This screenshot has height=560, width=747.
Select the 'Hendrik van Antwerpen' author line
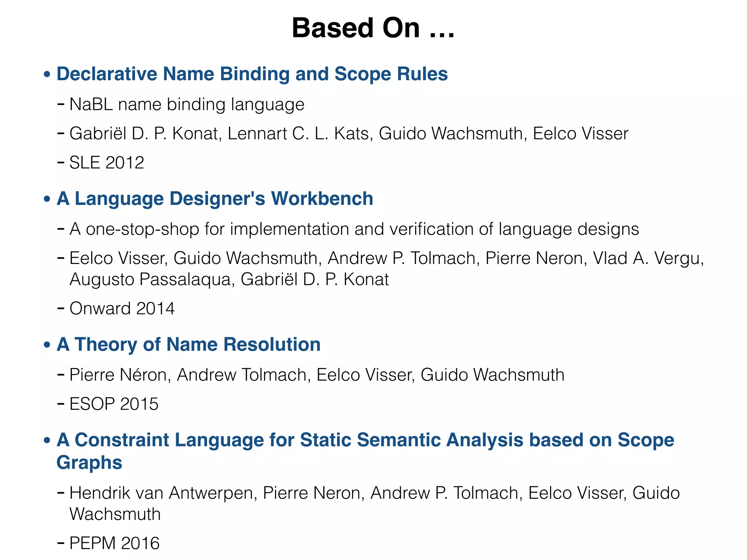click(374, 493)
